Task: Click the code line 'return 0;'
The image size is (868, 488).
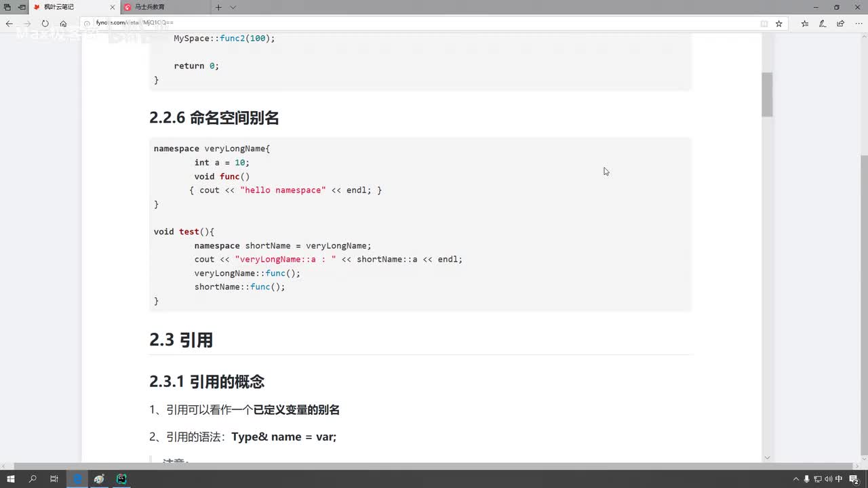Action: 197,66
